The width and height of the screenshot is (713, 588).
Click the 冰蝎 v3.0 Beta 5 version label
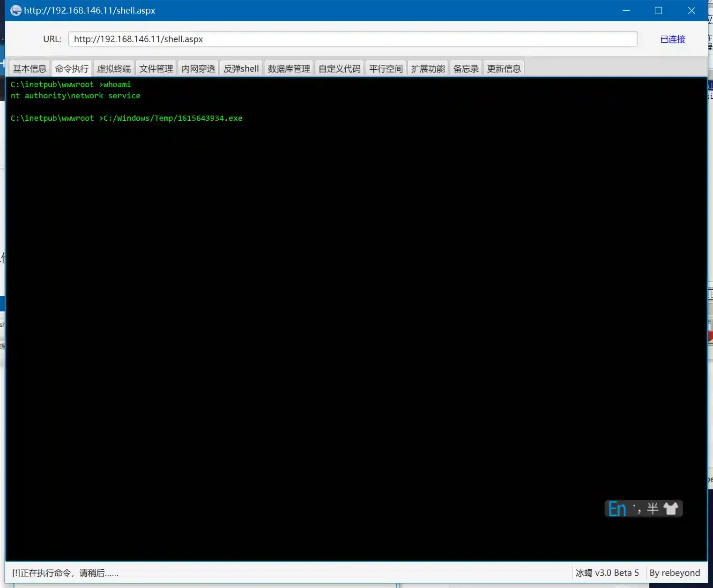pos(607,573)
